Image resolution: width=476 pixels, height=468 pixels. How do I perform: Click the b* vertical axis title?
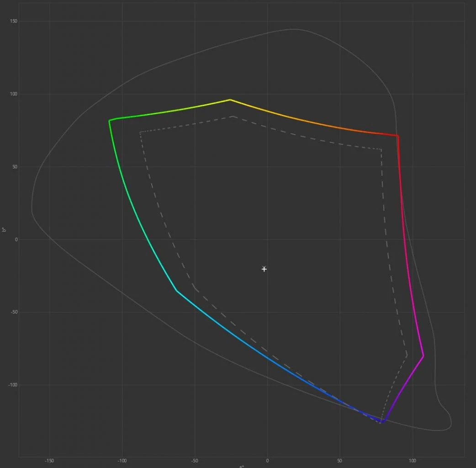pos(4,229)
